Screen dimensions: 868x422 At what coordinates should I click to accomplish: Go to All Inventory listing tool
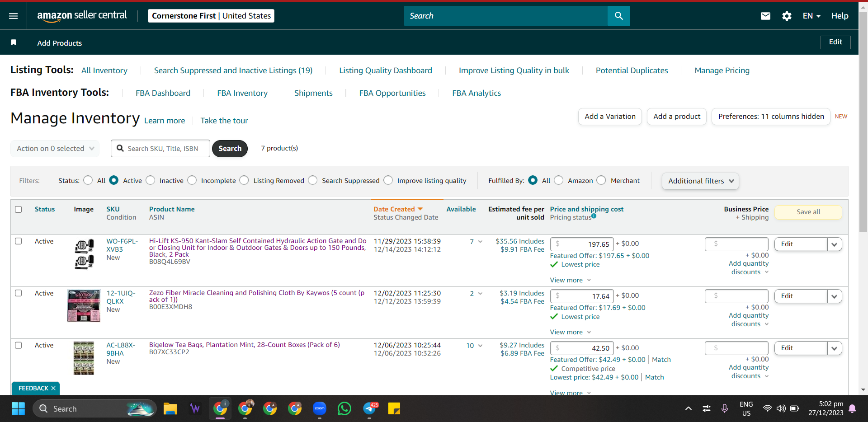click(x=104, y=70)
